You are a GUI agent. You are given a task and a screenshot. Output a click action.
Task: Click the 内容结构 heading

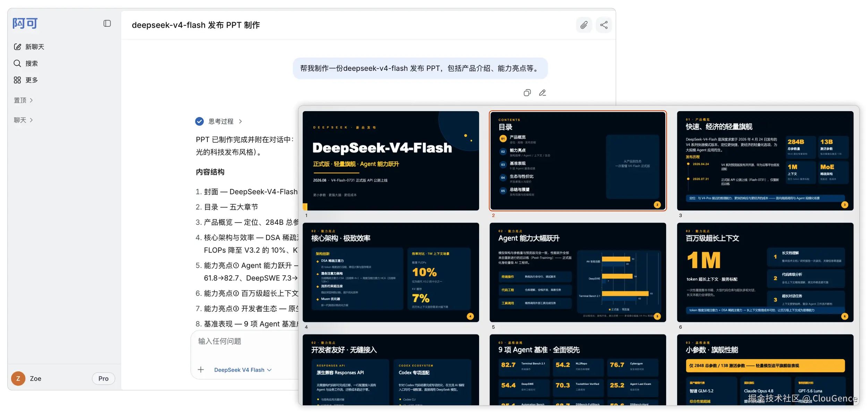coord(210,172)
